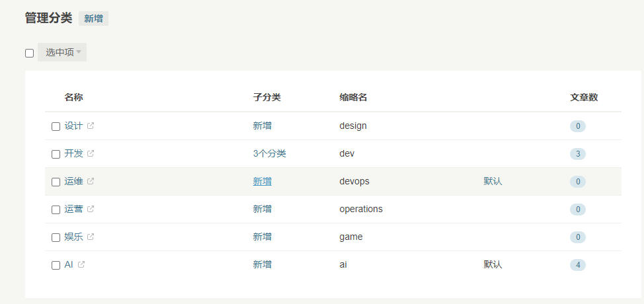The width and height of the screenshot is (644, 304).
Task: Click the 3个分类 subcategory link
Action: [x=269, y=153]
